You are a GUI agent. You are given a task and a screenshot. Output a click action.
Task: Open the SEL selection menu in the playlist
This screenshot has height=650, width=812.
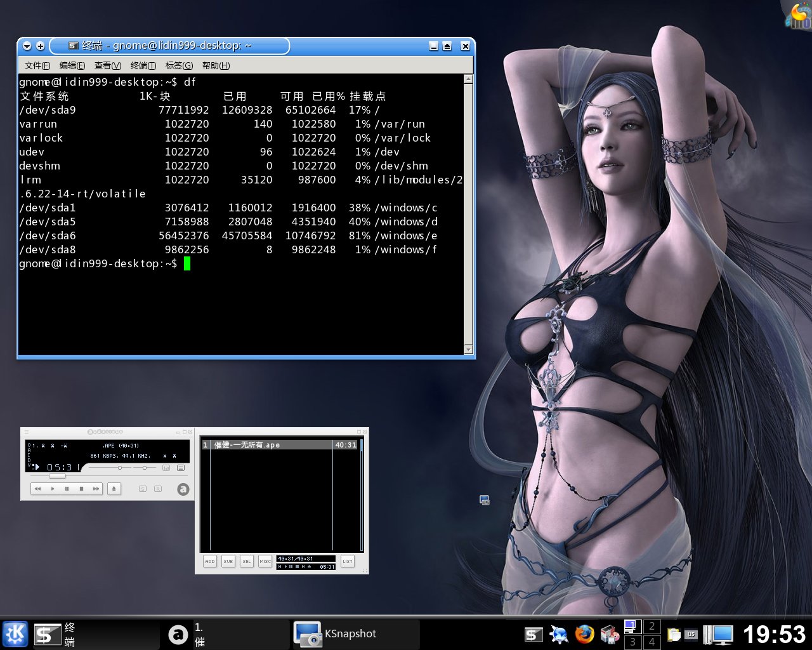coord(246,562)
